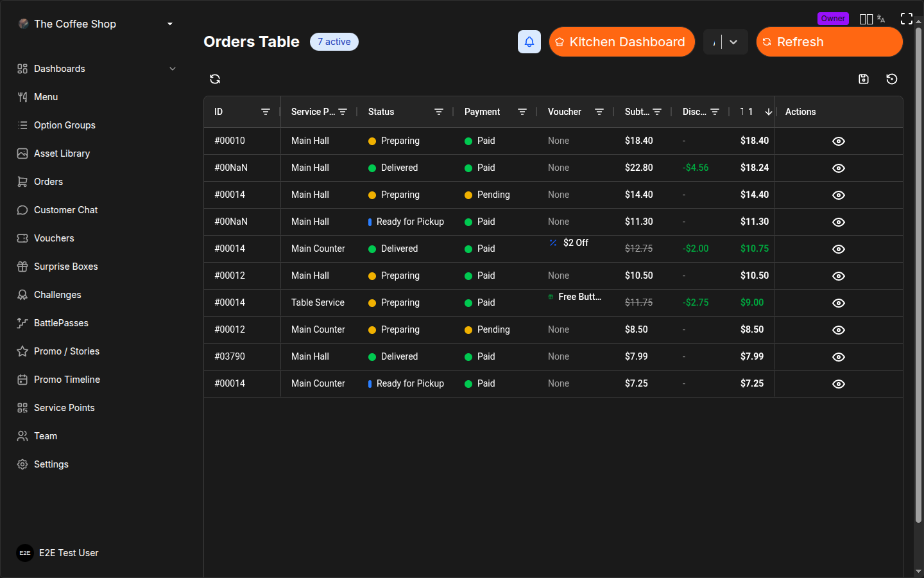Click the save table view icon

coord(864,78)
